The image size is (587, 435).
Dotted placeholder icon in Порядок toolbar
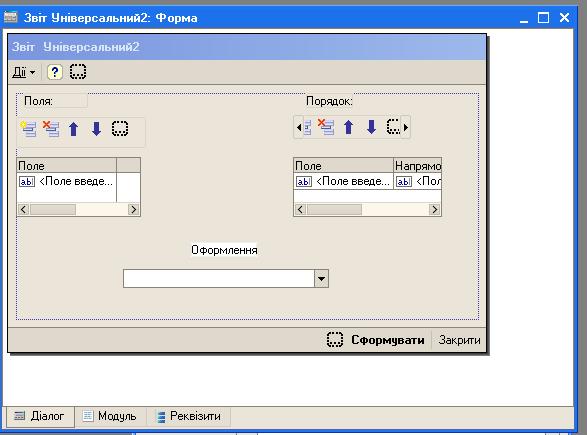click(x=393, y=127)
